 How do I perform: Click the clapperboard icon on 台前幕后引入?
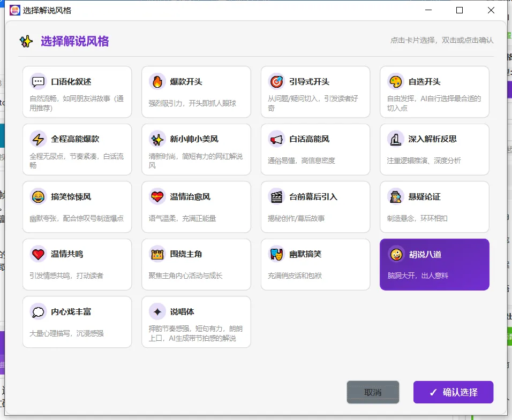[276, 197]
